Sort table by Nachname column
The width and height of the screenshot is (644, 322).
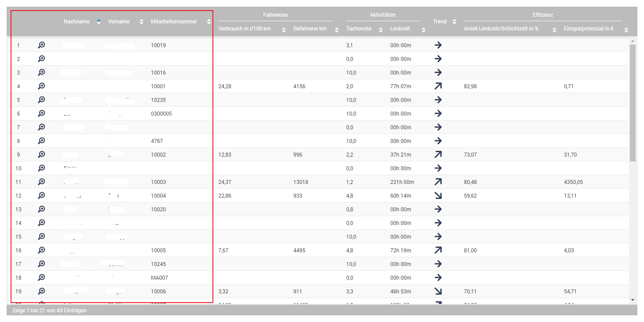click(77, 22)
